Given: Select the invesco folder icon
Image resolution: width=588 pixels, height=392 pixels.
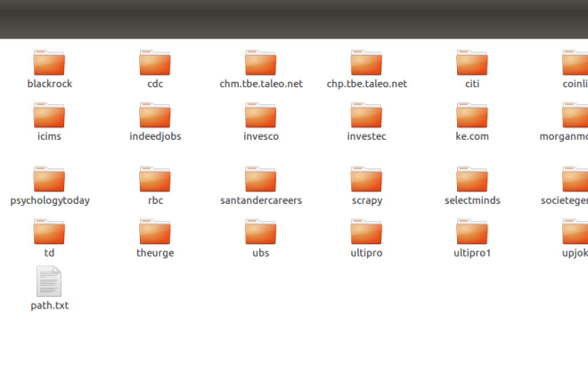Looking at the screenshot, I should tap(261, 115).
